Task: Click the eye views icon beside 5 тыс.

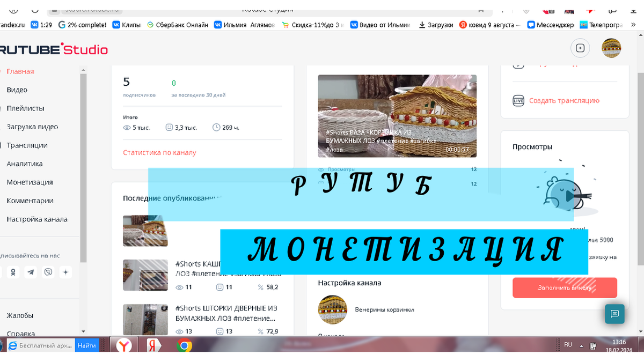Action: pos(127,128)
